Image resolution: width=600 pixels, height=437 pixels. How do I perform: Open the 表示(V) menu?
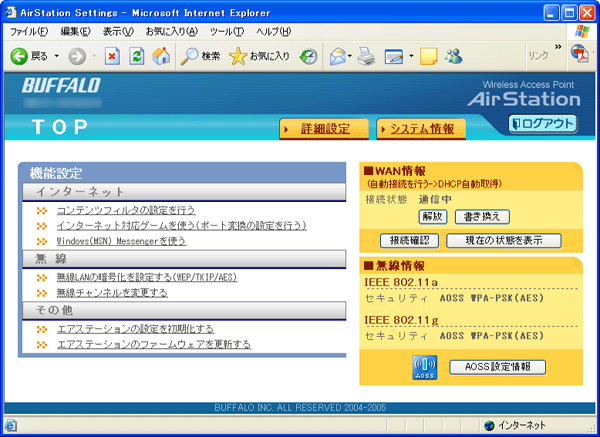(x=118, y=32)
